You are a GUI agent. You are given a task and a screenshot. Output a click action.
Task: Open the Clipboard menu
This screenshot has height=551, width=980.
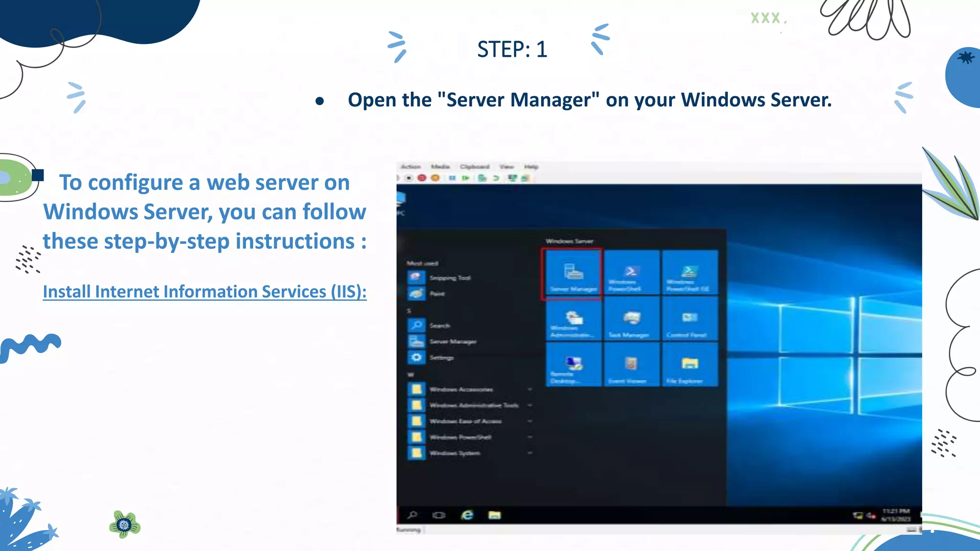(x=475, y=166)
